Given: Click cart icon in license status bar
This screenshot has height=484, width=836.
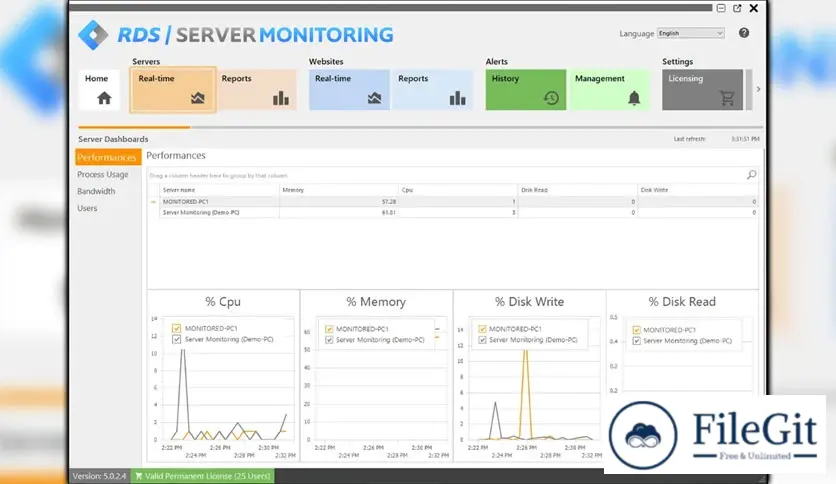Looking at the screenshot, I should click(139, 476).
